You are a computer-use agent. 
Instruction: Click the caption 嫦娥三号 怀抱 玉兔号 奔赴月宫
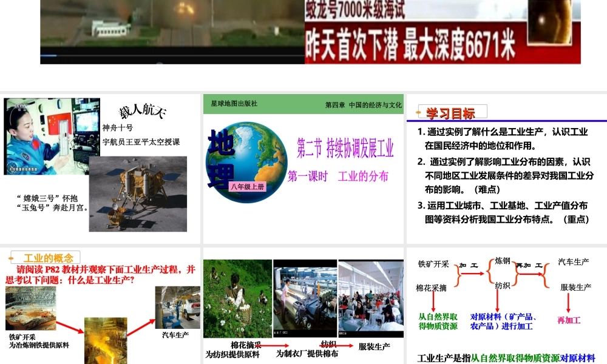(52, 203)
